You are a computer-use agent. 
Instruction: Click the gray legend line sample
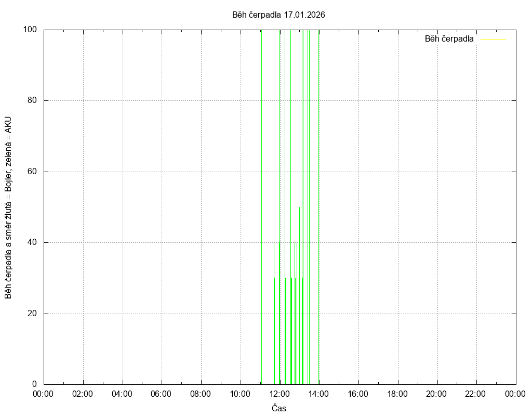click(x=493, y=39)
